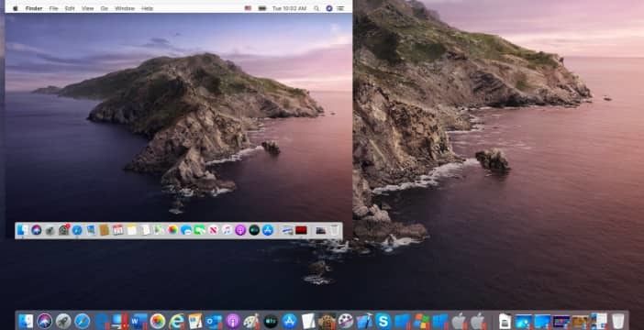Open Messages in the light inner dock
Viewport: 644px width, 330px height.
(186, 230)
